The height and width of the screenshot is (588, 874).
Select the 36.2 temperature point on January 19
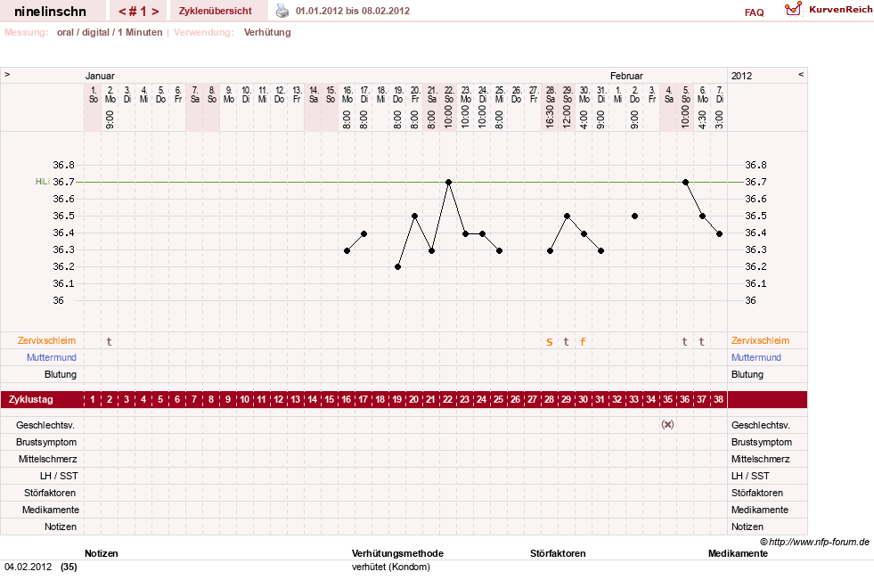398,267
